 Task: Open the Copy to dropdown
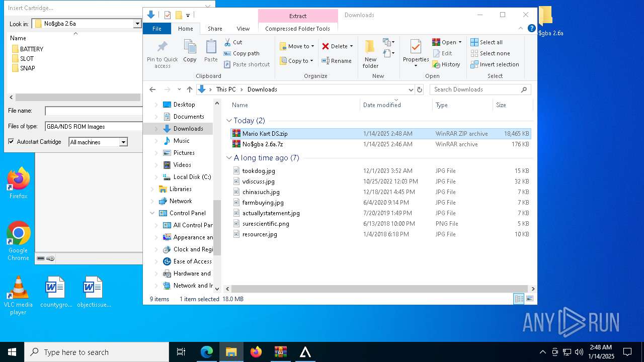pos(297,61)
